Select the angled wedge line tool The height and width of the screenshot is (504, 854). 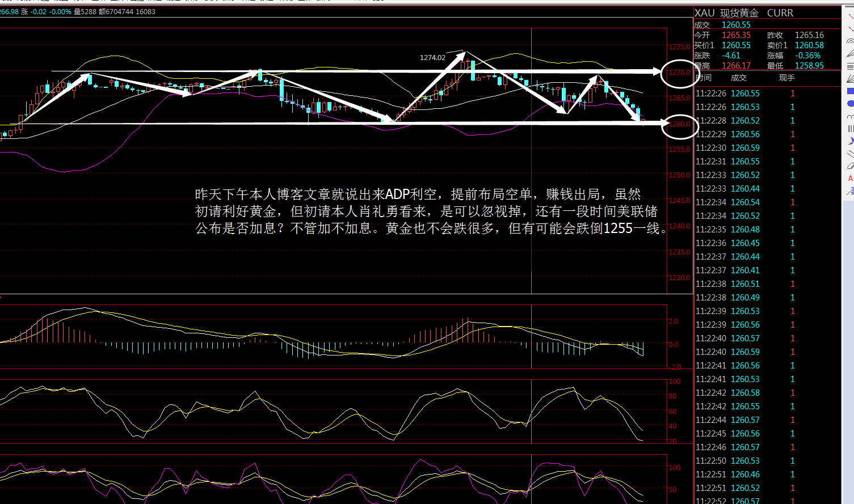[850, 54]
